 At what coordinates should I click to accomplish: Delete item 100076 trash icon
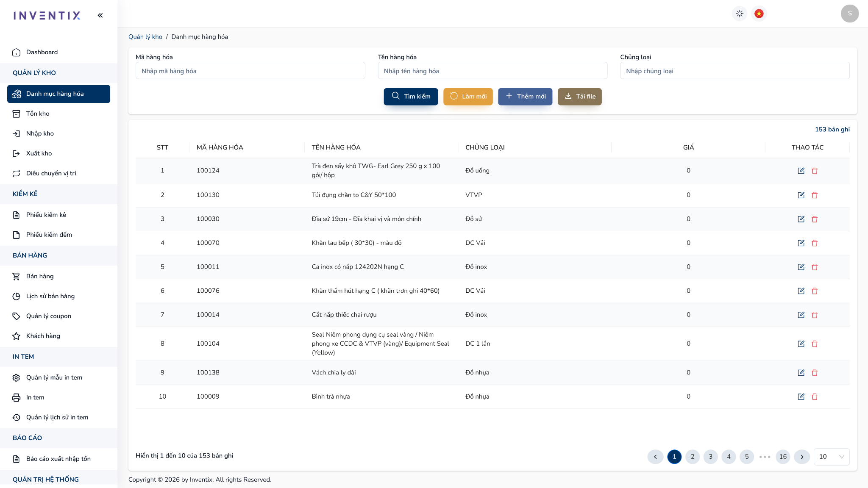[x=815, y=291]
